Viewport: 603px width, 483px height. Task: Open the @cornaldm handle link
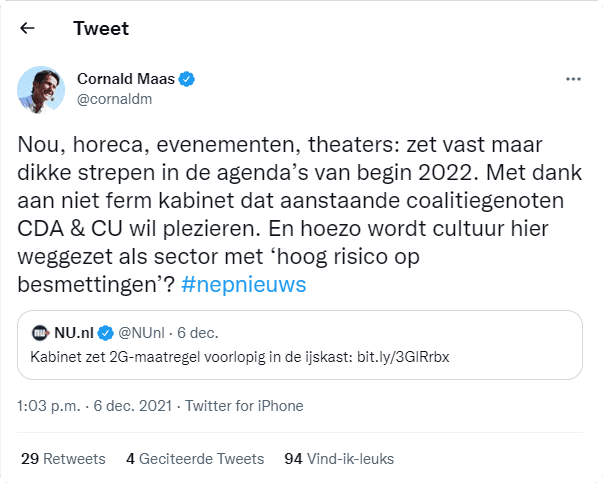click(113, 99)
